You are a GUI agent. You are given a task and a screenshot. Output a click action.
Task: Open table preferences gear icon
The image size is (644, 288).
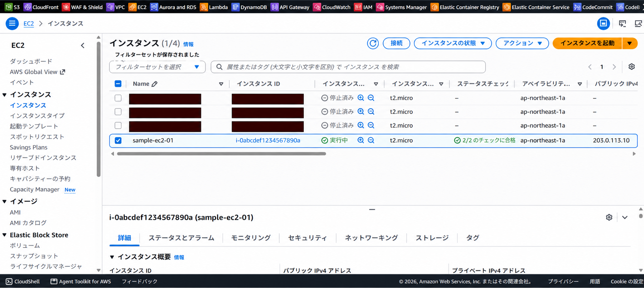tap(632, 67)
